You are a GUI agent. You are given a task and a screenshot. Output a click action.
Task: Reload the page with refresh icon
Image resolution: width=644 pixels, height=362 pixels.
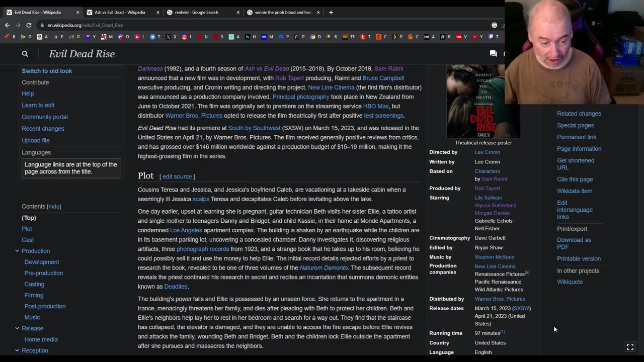(x=29, y=25)
